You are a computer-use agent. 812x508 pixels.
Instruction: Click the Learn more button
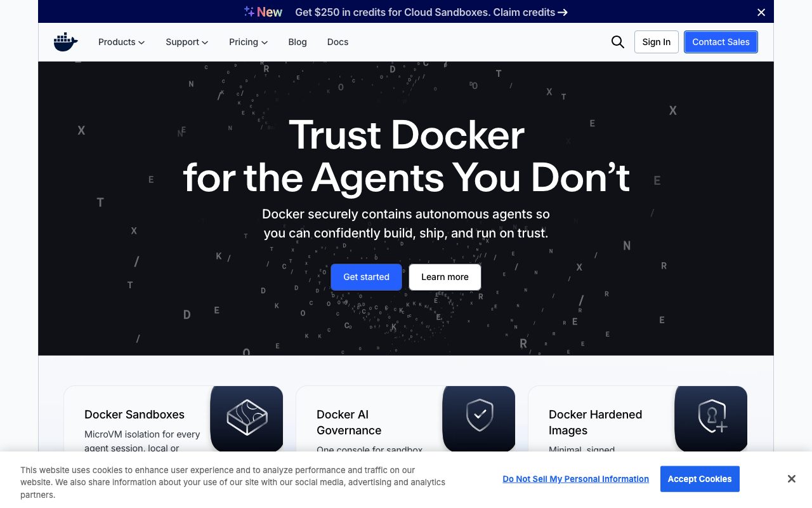tap(445, 277)
